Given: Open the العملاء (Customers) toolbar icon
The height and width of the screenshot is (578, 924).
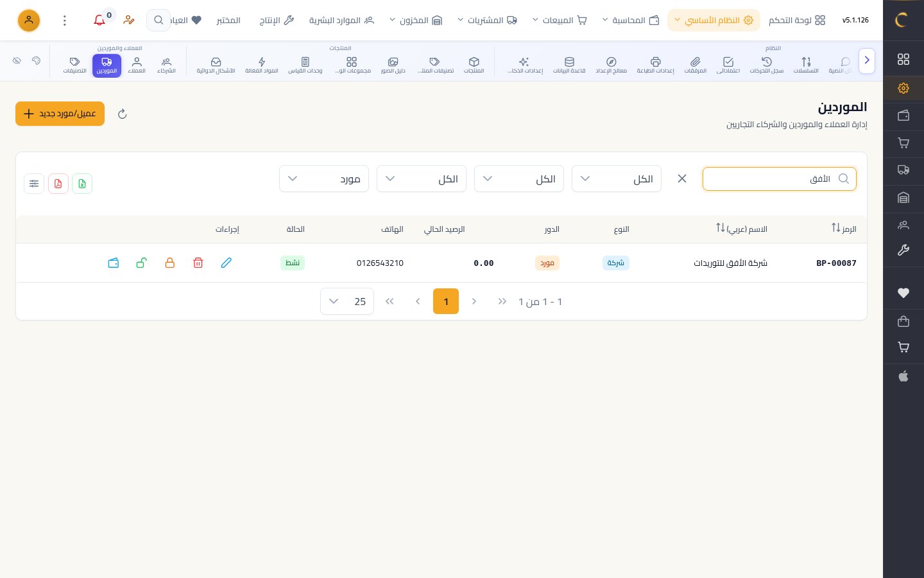Looking at the screenshot, I should click(137, 65).
